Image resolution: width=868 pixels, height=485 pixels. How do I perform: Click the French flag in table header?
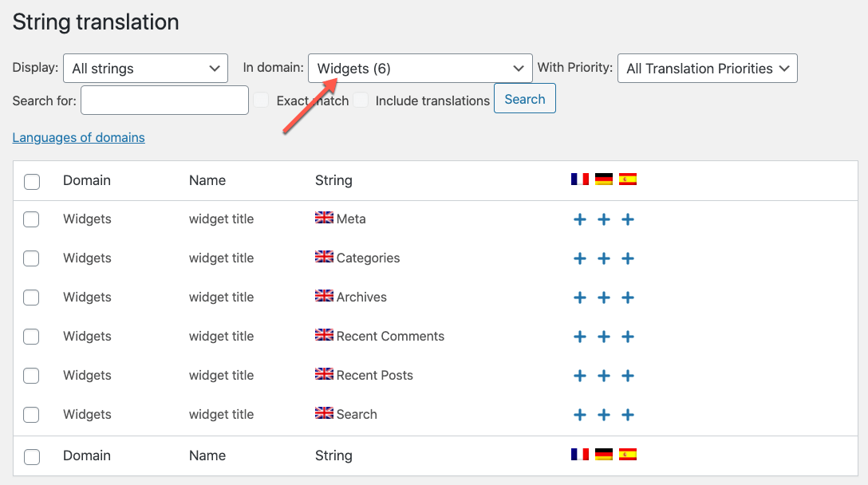click(580, 179)
